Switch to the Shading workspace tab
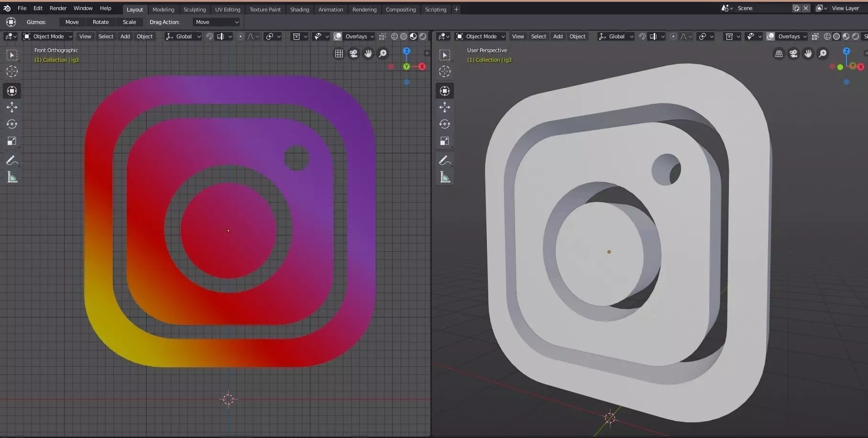Screen dimensions: 868x438 pos(299,10)
